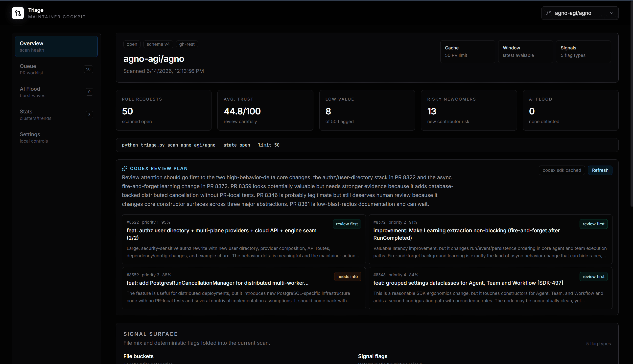
Task: Click the Stats count badge 3
Action: pos(89,115)
